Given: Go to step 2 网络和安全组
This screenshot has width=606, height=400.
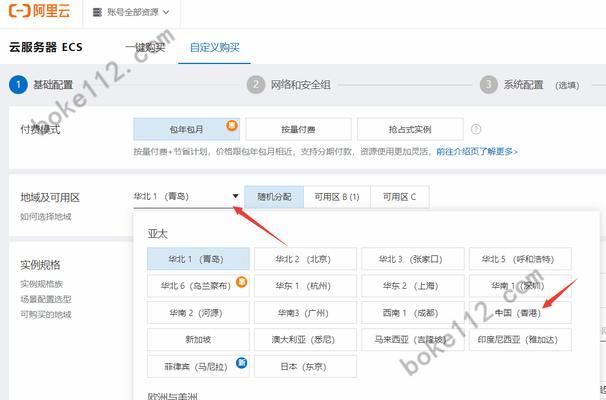Looking at the screenshot, I should point(289,85).
